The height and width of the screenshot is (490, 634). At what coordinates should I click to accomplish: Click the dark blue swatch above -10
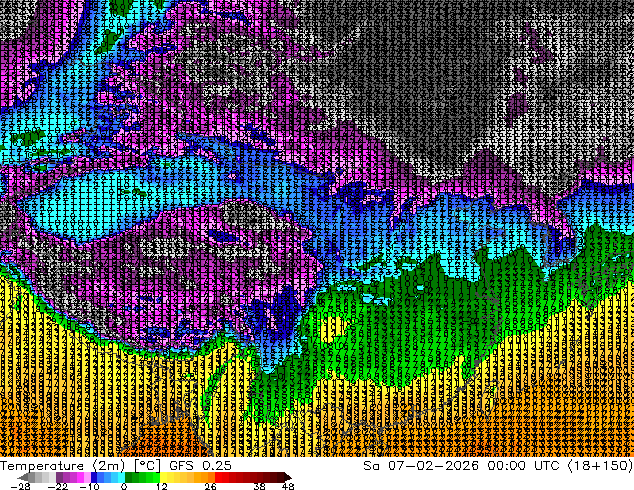94,477
